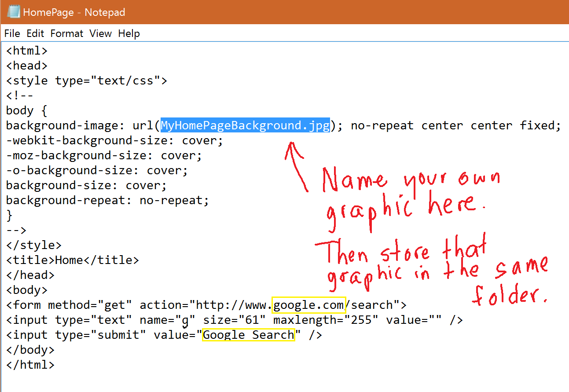Click the <title>Home</title> line
This screenshot has width=569, height=392.
(73, 260)
